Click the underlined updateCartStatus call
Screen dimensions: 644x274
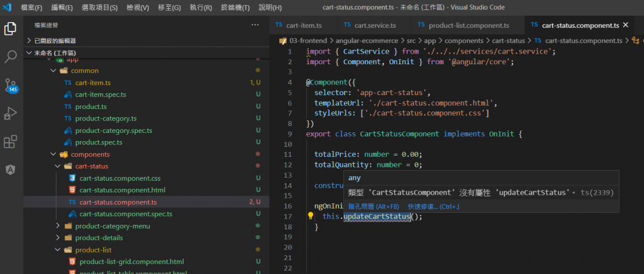pos(377,217)
